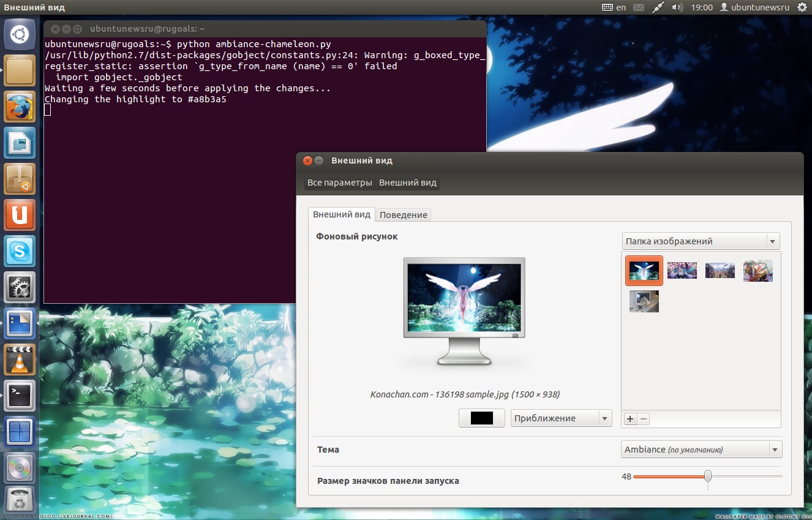Open the Workspace Switcher in launcher
Screen dimensions: 812x520
point(20,432)
